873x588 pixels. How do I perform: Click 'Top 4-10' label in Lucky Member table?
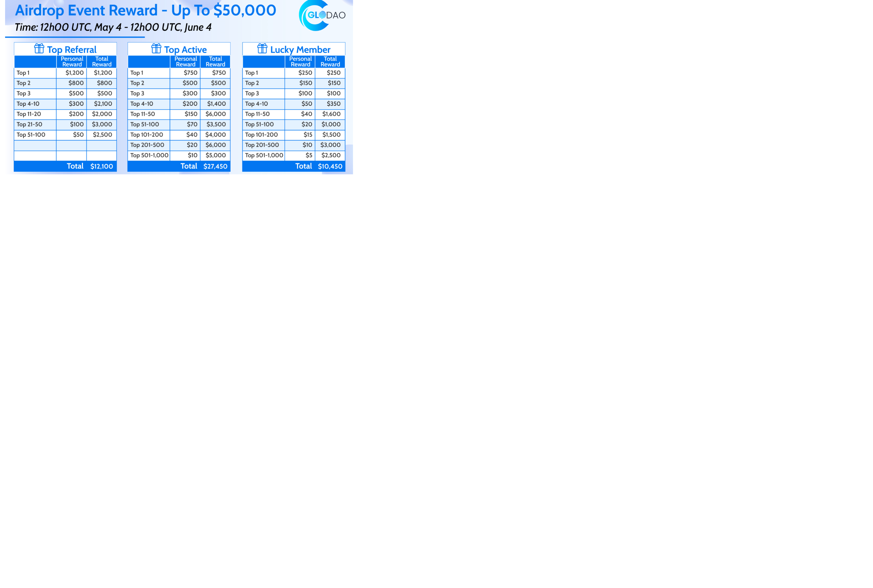pos(256,104)
